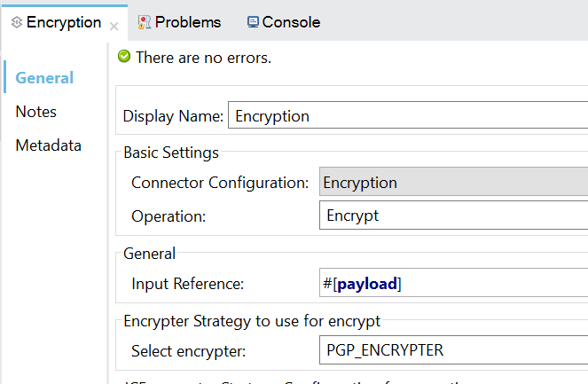Click the "Select encrypter:" label

(187, 350)
